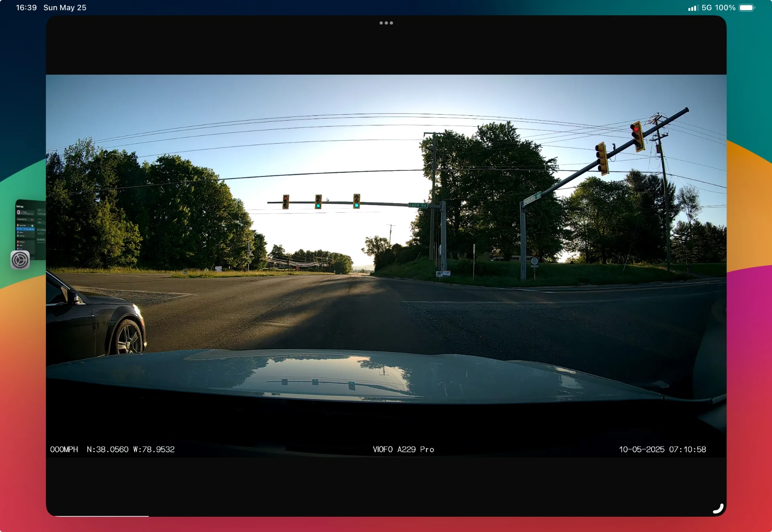Tap the VIOFO A229 Pro watermark text

pos(403,449)
